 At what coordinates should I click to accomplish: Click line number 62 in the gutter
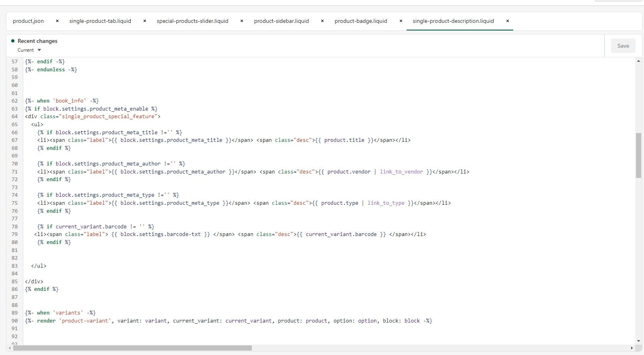14,101
